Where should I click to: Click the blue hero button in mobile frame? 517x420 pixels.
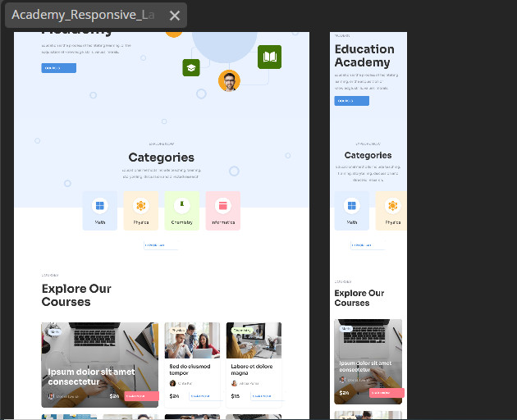coord(352,101)
